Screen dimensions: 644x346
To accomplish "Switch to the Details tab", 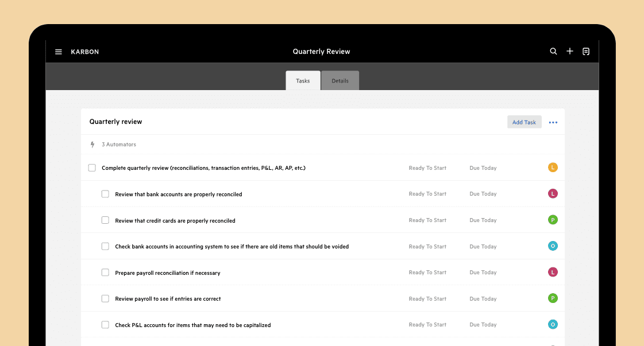I will point(340,81).
